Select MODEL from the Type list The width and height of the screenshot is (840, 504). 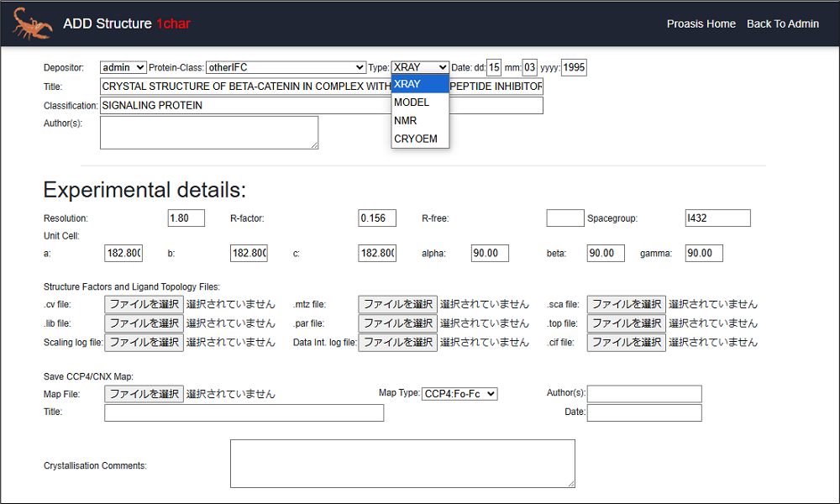pos(412,102)
